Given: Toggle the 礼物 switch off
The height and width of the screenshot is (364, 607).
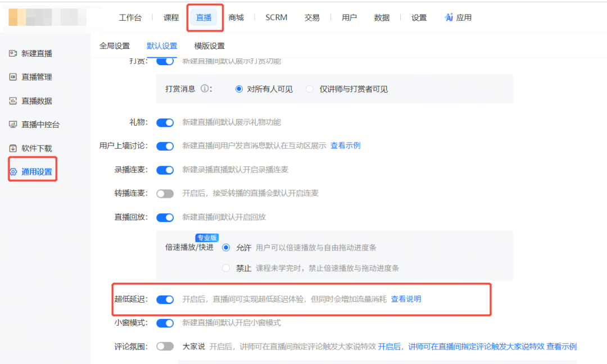Looking at the screenshot, I should (165, 122).
